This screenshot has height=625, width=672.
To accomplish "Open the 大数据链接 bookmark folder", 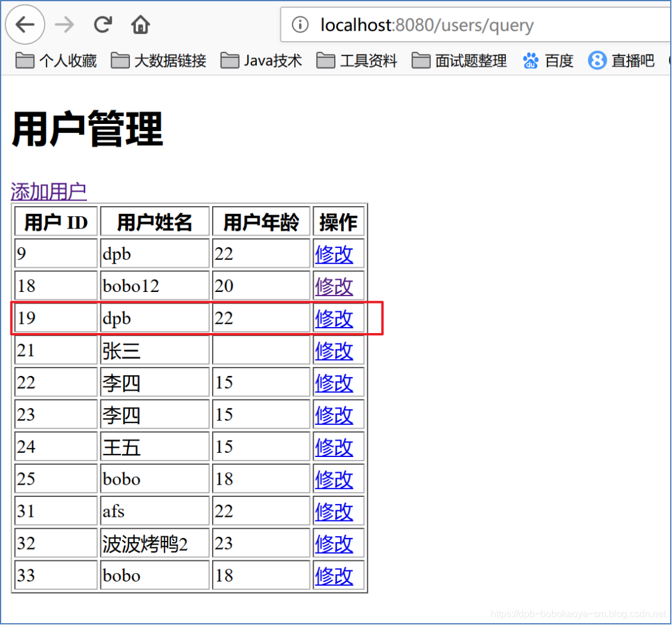I will 158,60.
